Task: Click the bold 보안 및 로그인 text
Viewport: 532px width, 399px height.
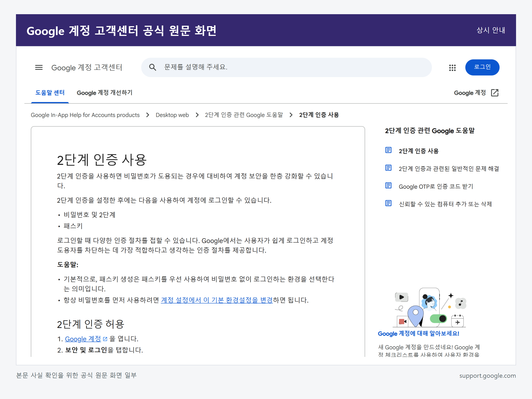Action: tap(86, 350)
